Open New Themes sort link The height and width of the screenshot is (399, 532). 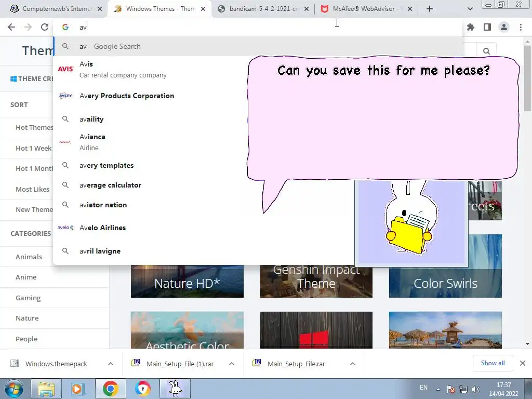[34, 210]
